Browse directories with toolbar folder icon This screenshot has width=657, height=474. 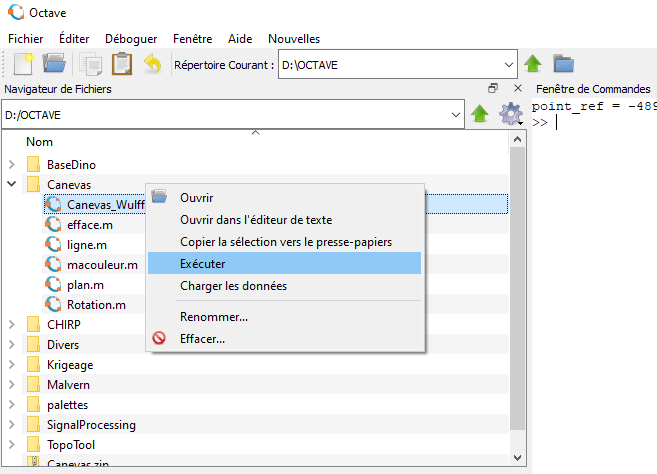click(x=564, y=64)
